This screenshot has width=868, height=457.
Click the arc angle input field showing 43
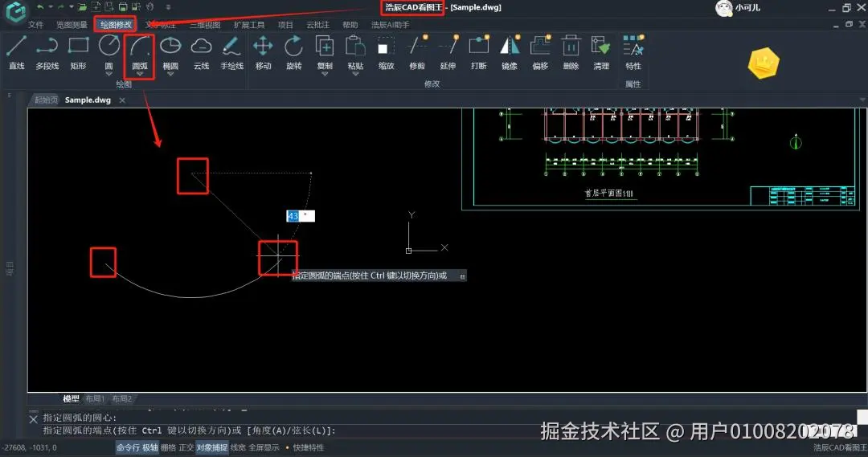[301, 216]
